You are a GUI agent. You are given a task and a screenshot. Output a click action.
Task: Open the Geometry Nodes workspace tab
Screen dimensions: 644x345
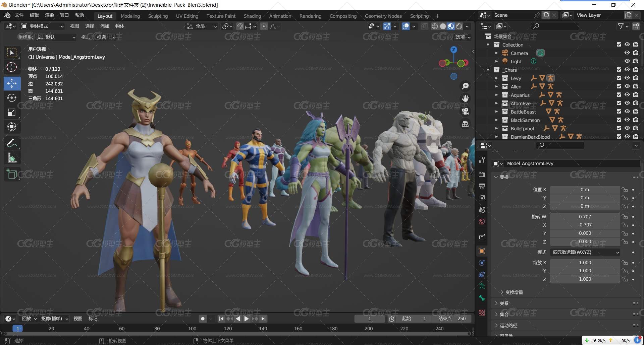[x=383, y=16]
